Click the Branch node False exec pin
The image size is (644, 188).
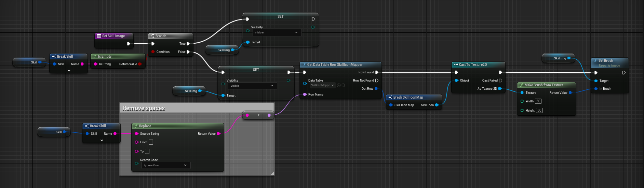(188, 52)
